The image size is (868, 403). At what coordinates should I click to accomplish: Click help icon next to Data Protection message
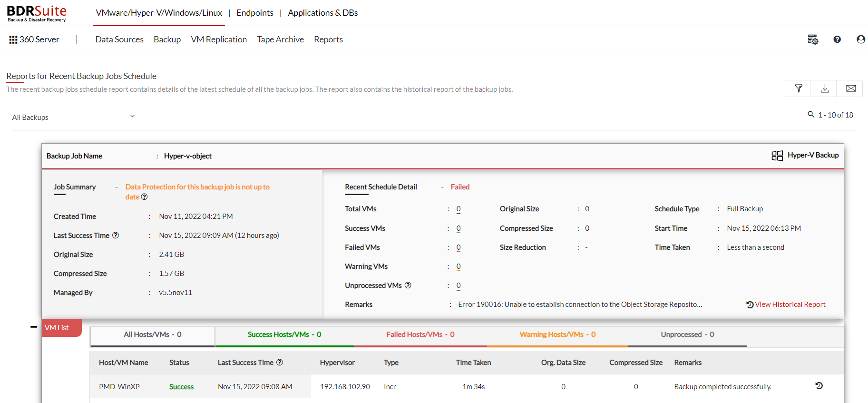(x=144, y=197)
